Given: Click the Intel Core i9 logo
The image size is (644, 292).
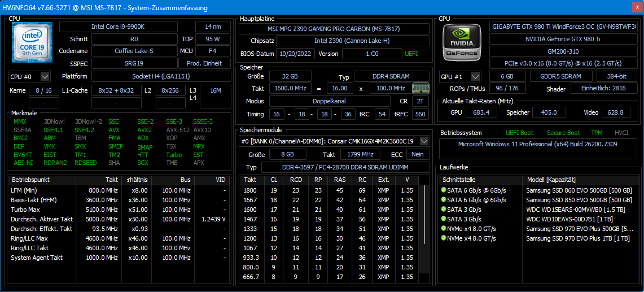Looking at the screenshot, I should (x=32, y=42).
